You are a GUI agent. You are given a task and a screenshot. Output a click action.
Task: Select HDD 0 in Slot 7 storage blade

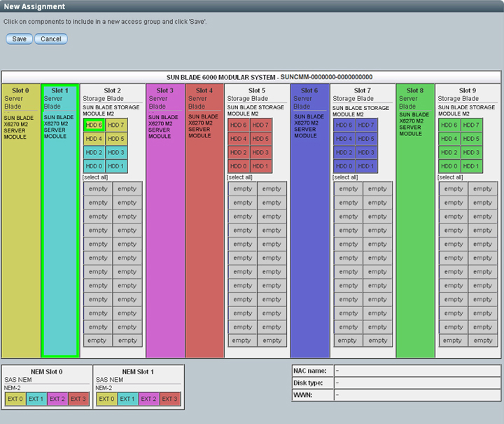[344, 166]
